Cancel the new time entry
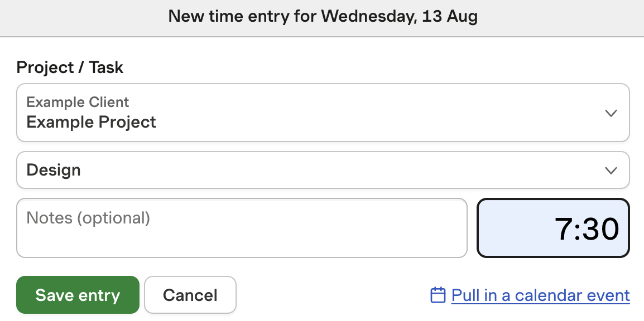 (190, 295)
